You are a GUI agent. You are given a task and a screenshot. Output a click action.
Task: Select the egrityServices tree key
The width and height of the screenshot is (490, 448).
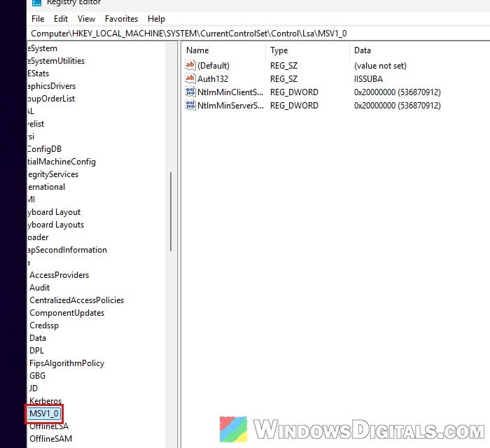[x=52, y=174]
